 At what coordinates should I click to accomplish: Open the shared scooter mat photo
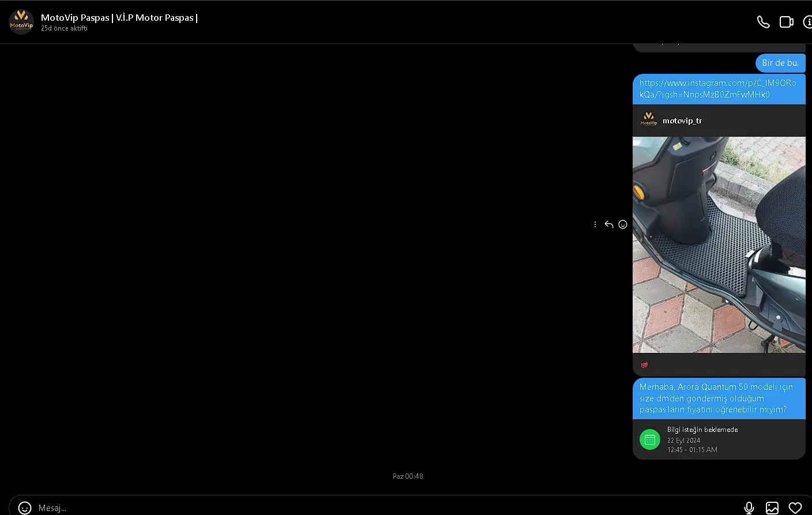pos(719,245)
